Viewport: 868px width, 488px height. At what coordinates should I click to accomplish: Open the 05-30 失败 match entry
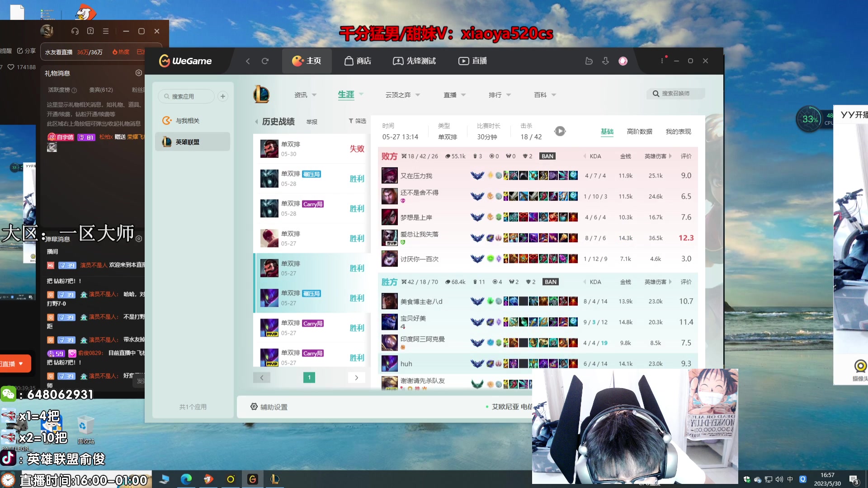(312, 149)
